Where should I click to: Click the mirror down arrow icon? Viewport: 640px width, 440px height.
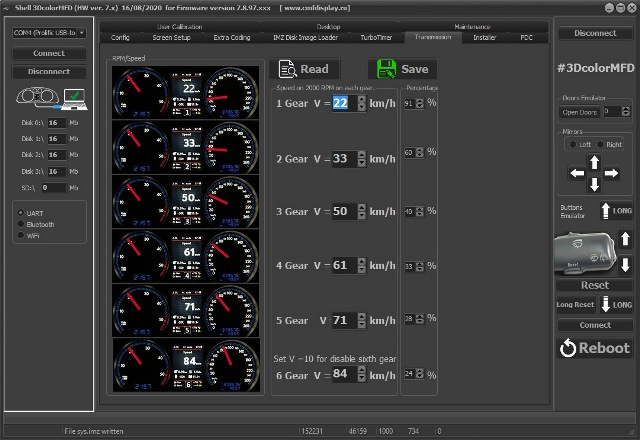[595, 184]
